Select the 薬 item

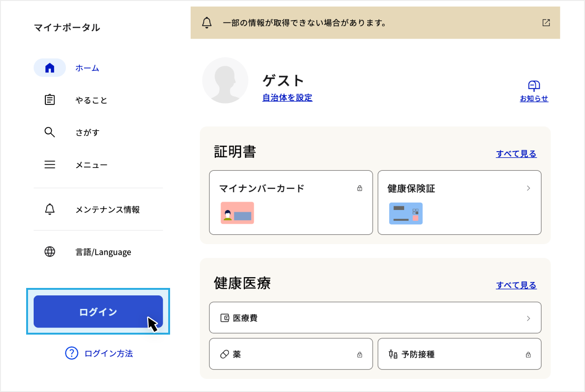click(x=291, y=354)
